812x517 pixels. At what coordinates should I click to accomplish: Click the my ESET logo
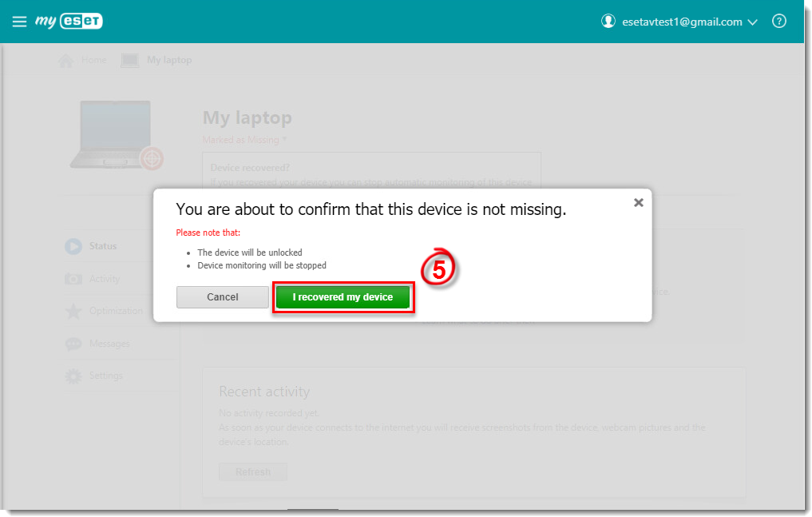coord(69,21)
